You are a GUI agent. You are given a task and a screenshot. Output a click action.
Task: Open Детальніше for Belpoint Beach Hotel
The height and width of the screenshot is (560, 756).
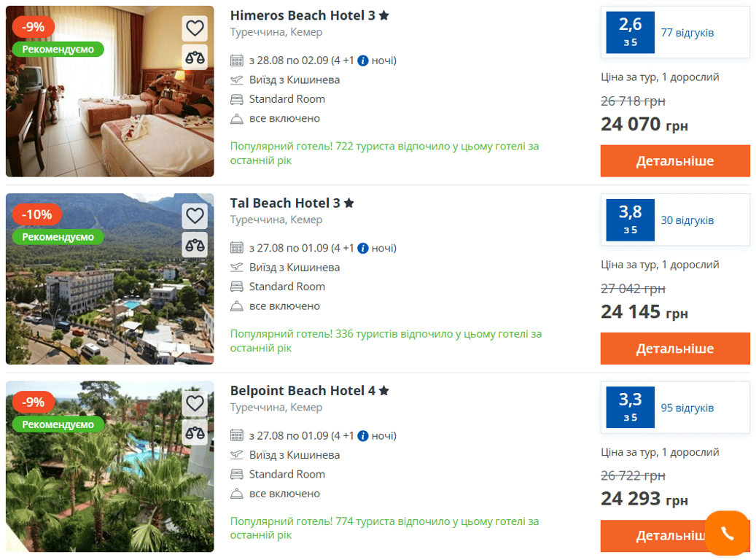click(x=652, y=536)
